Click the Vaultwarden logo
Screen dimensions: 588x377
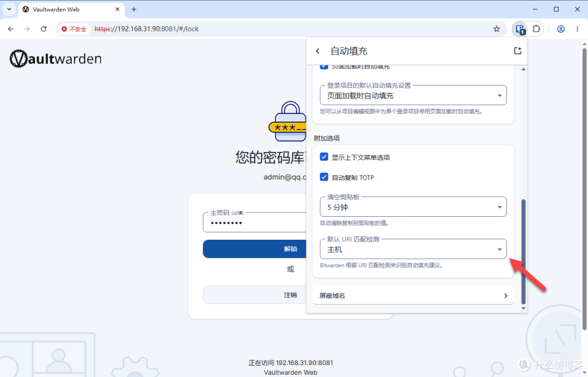click(x=56, y=58)
